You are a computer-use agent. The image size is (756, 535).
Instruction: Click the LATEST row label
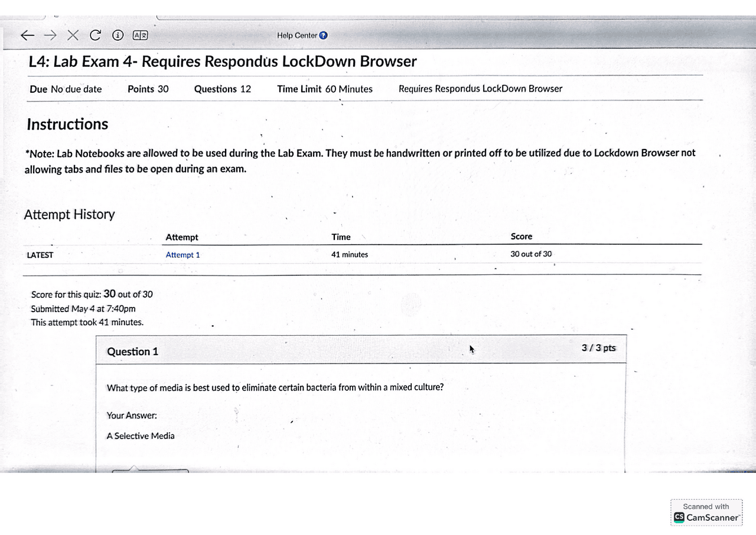point(40,255)
